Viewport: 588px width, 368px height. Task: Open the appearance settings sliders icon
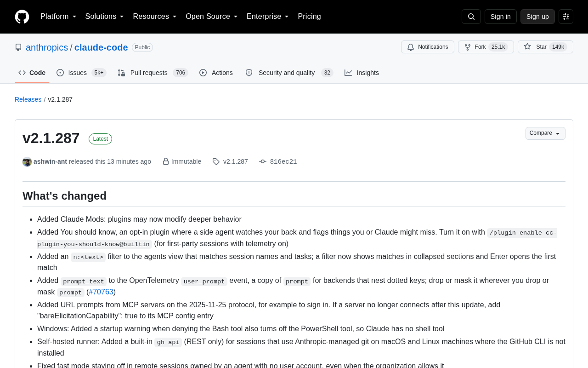pos(566,17)
